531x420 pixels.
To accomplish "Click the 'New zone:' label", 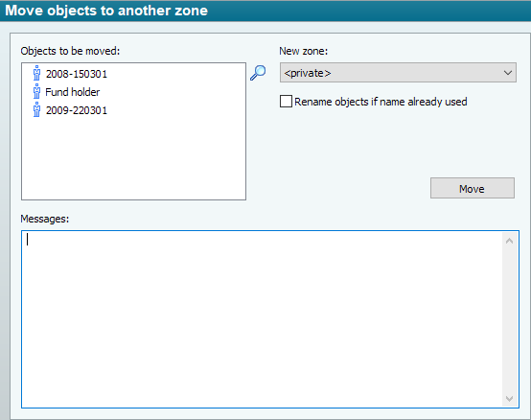I will (304, 51).
